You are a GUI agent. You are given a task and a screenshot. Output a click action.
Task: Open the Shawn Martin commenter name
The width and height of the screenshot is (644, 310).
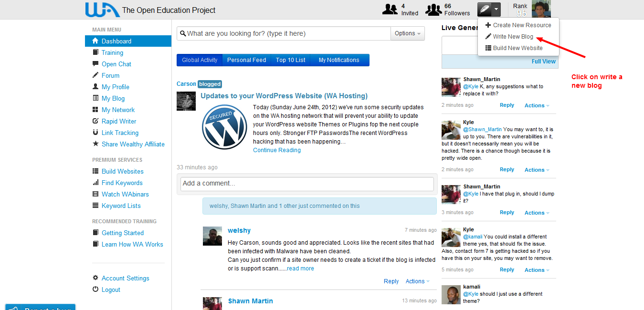(x=251, y=301)
